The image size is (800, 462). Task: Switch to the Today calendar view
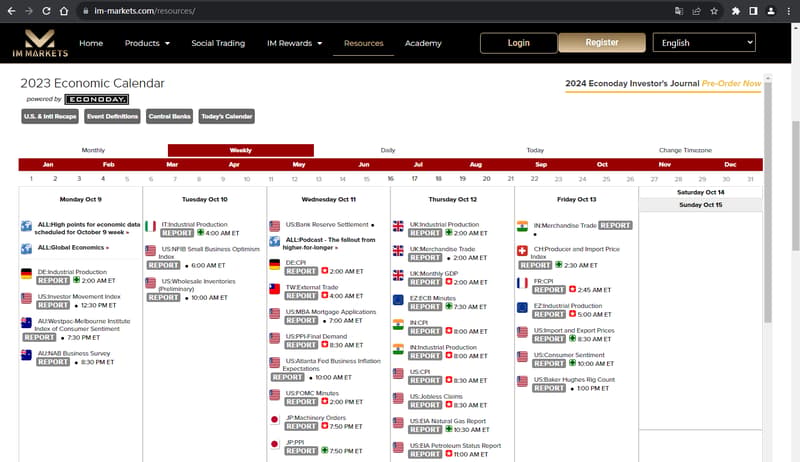(x=535, y=150)
